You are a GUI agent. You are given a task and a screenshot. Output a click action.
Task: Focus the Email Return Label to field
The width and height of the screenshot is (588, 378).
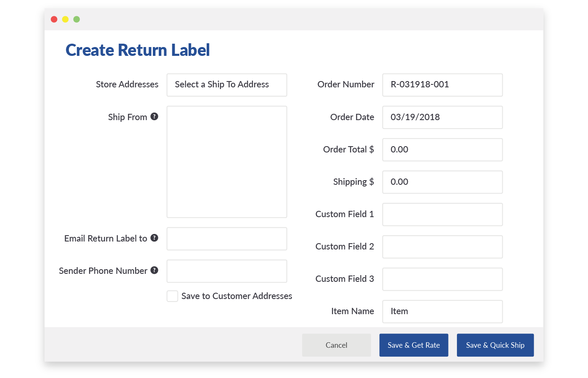(x=227, y=239)
